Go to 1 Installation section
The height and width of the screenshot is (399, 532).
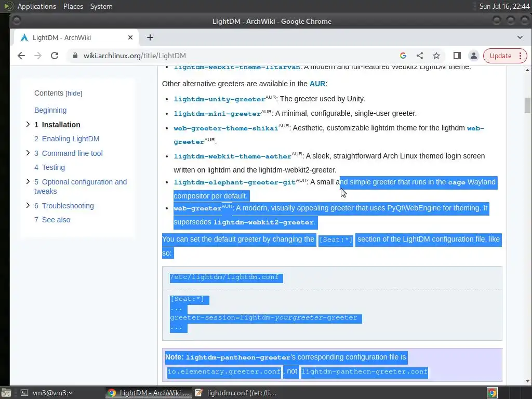pyautogui.click(x=57, y=125)
